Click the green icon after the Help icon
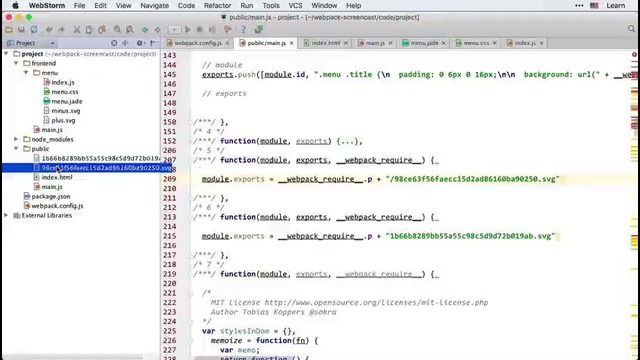Image resolution: width=640 pixels, height=360 pixels. (258, 30)
